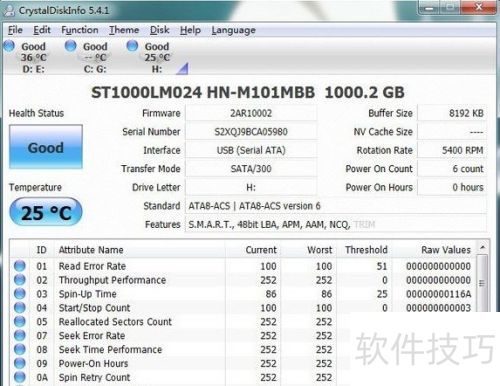This screenshot has height=386, width=500.
Task: Click status orb for Seek Error Rate
Action: tap(20, 335)
